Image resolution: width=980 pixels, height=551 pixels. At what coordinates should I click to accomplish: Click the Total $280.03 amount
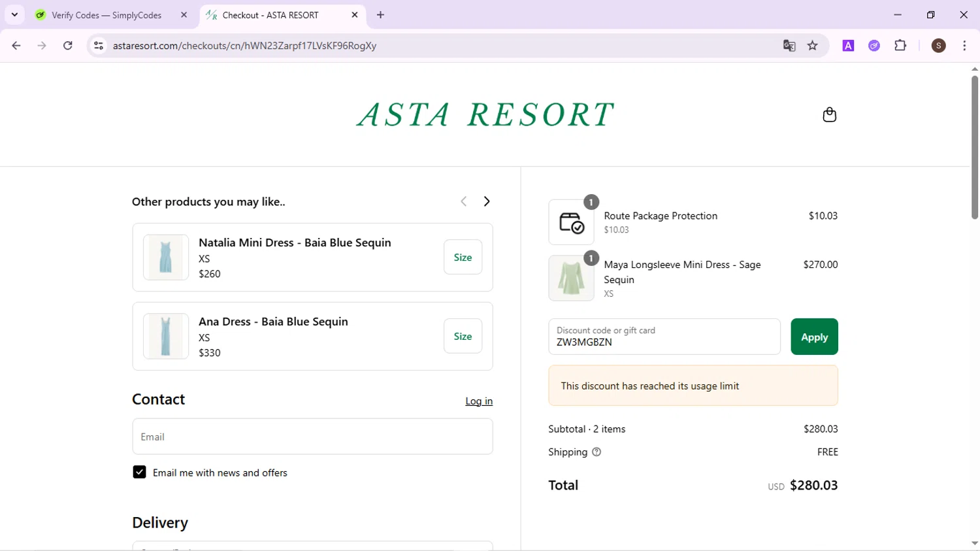click(813, 485)
